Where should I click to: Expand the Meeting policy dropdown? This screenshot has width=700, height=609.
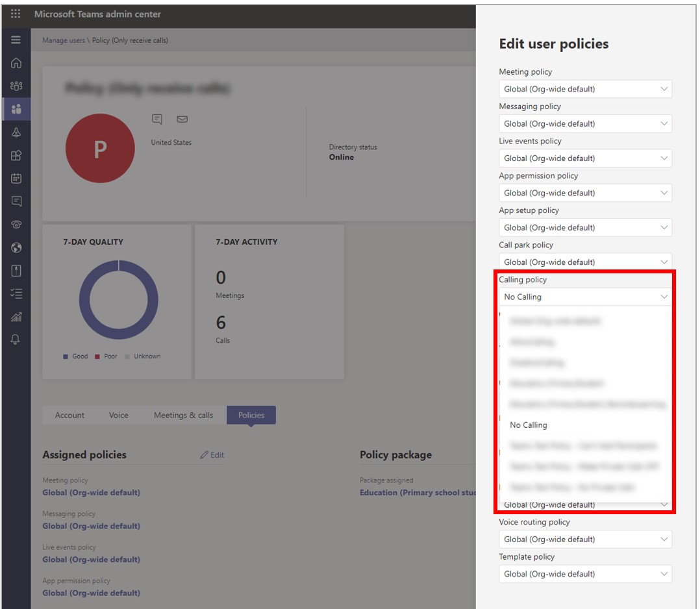pyautogui.click(x=585, y=89)
